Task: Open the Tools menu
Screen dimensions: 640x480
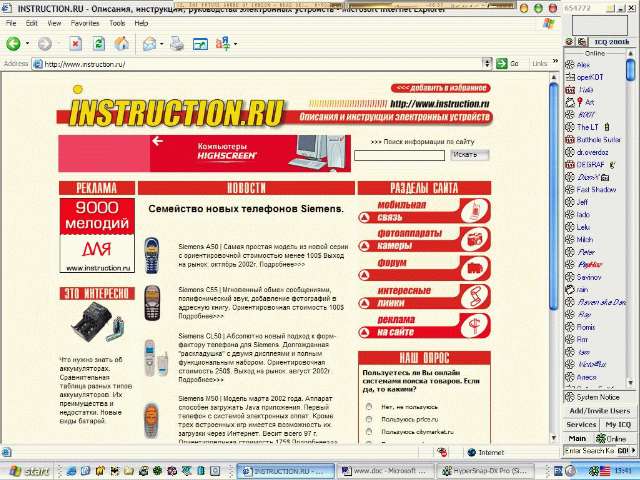Action: point(117,22)
